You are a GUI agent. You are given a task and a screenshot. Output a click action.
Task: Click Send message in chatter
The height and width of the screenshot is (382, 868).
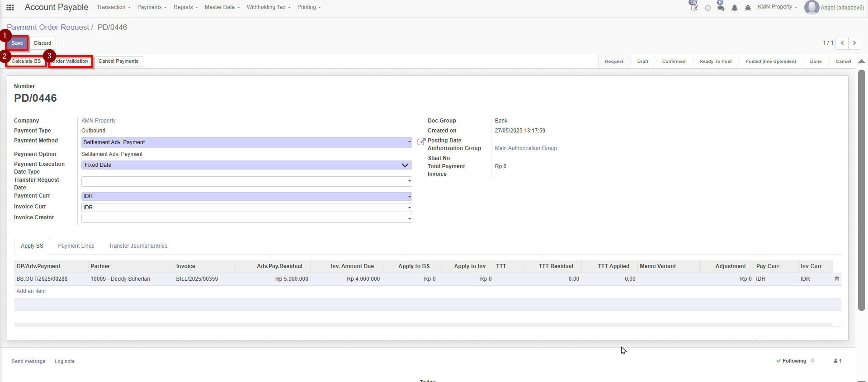point(28,361)
